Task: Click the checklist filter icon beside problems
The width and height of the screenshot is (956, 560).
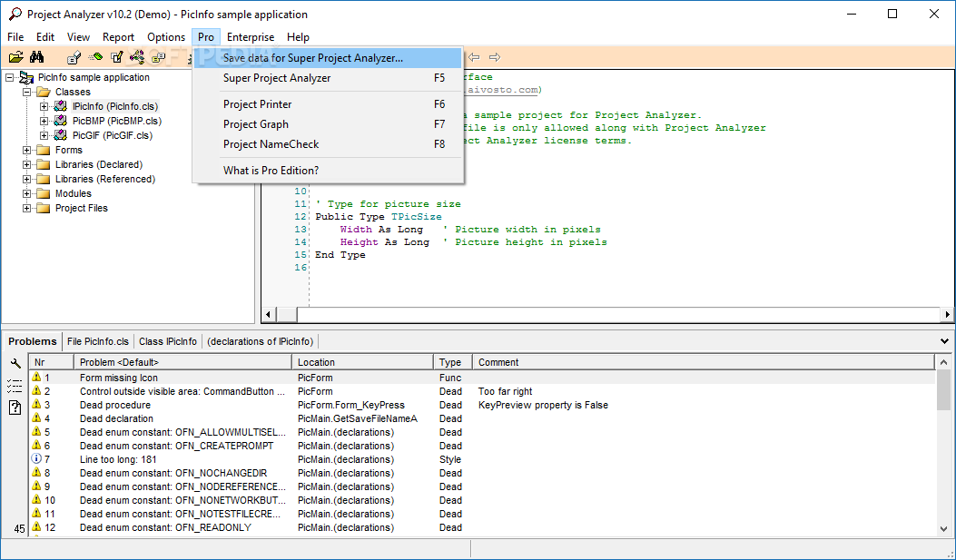Action: tap(15, 386)
